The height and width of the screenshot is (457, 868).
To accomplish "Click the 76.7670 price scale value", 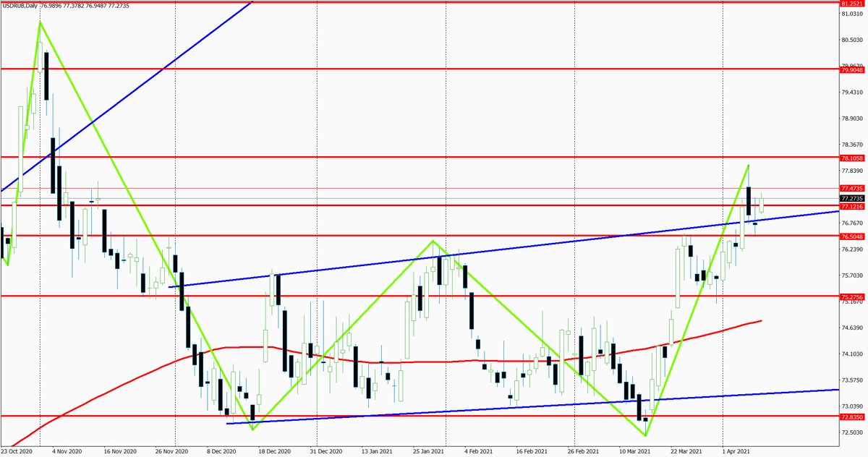I will [x=853, y=223].
